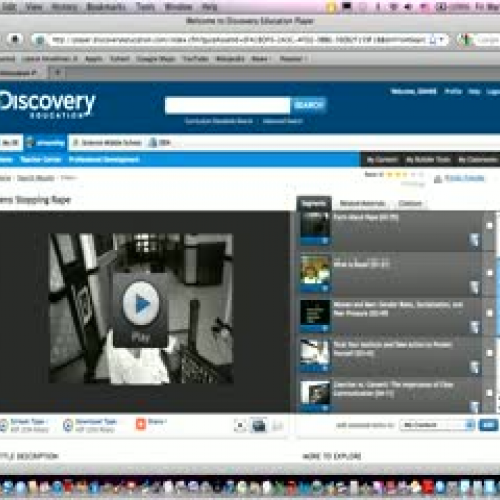Click the Curriculum Standards Search link
The width and height of the screenshot is (500, 500).
coord(219,121)
